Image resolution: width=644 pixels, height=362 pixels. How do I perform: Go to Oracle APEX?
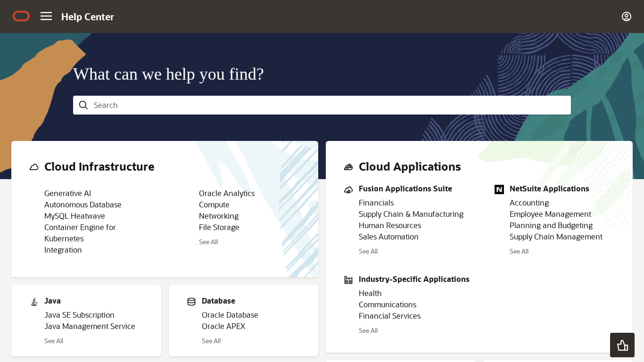[x=223, y=326]
